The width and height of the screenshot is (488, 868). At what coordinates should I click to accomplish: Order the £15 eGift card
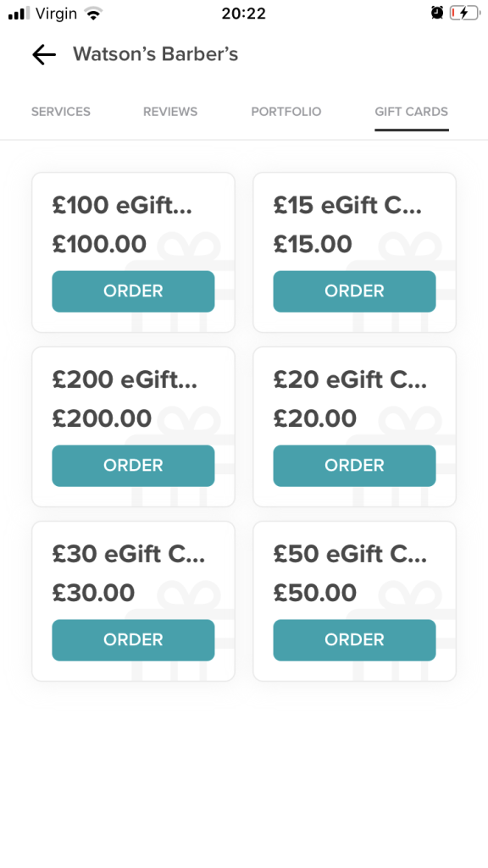354,291
